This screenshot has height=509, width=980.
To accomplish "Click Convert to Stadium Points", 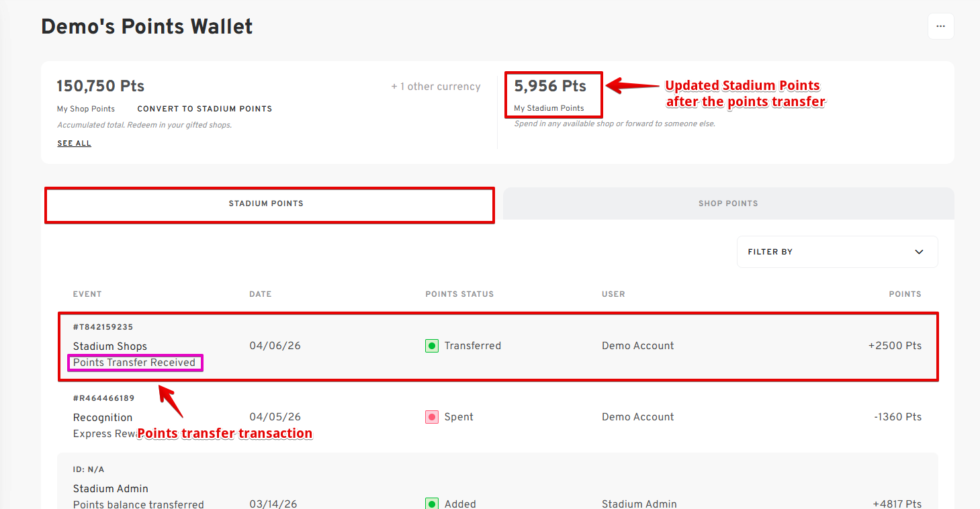I will pos(204,109).
